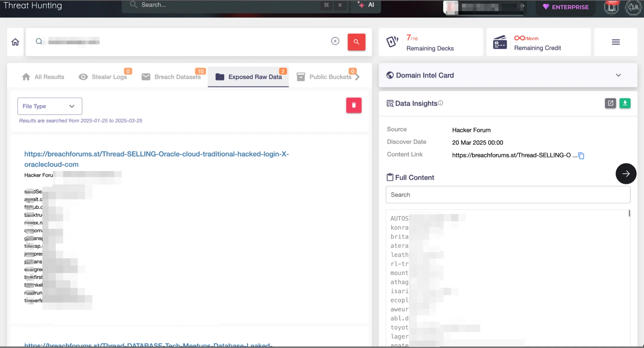This screenshot has width=644, height=348.
Task: Switch to All Results tab
Action: click(43, 77)
